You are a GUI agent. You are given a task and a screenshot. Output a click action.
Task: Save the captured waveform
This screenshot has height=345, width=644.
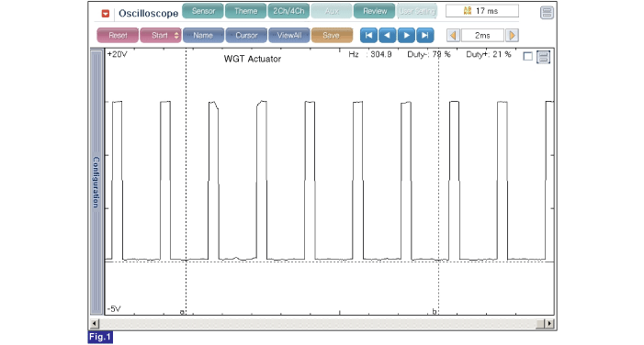pos(332,35)
